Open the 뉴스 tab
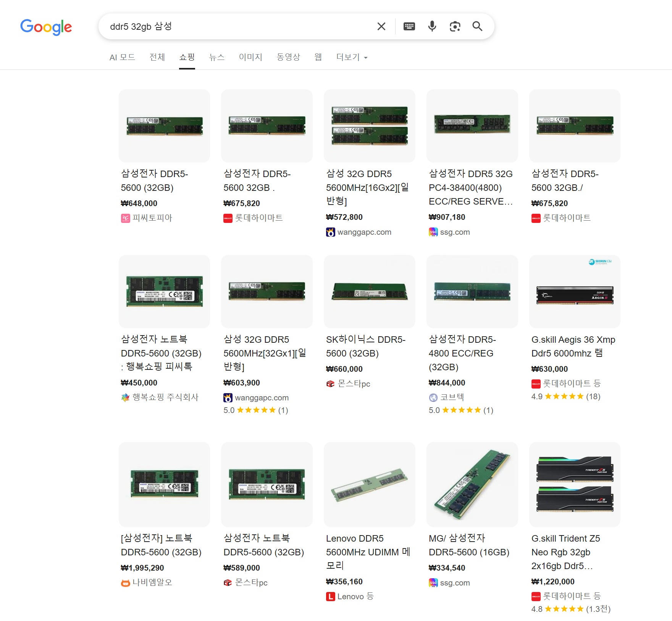This screenshot has width=672, height=621. (216, 57)
